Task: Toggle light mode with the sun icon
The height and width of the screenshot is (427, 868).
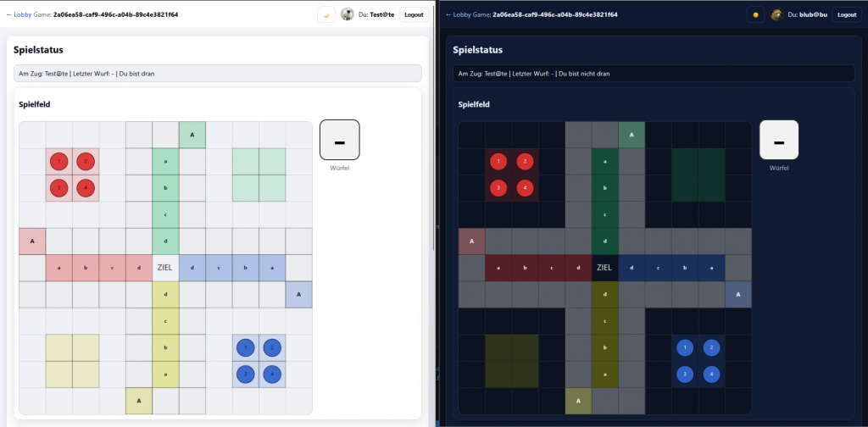Action: point(755,15)
